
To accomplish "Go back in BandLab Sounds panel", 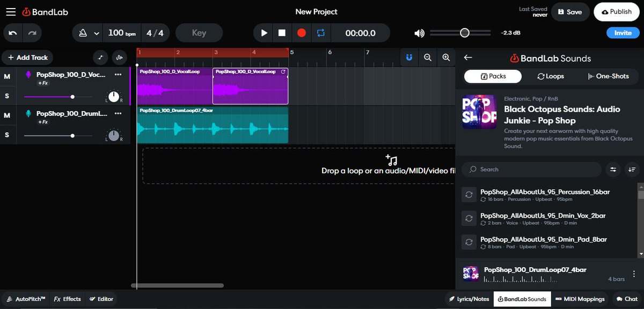I will (x=468, y=58).
